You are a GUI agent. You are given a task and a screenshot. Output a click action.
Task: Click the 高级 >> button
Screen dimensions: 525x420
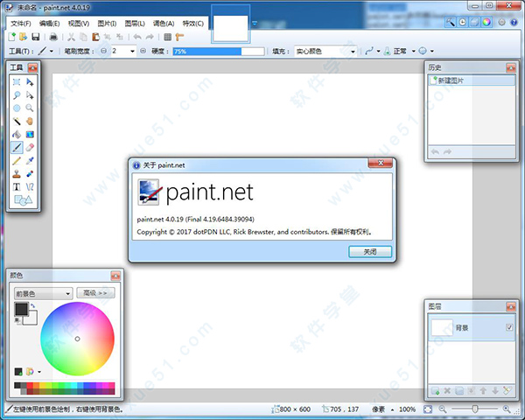tap(95, 293)
